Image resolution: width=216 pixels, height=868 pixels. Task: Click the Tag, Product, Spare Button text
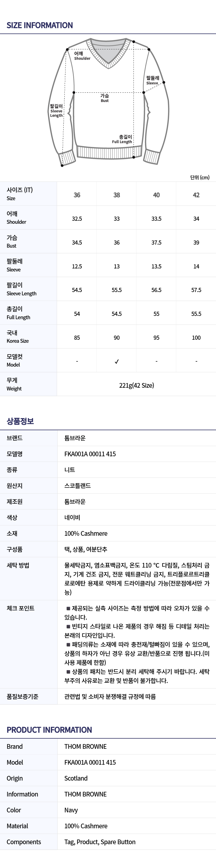tap(100, 842)
